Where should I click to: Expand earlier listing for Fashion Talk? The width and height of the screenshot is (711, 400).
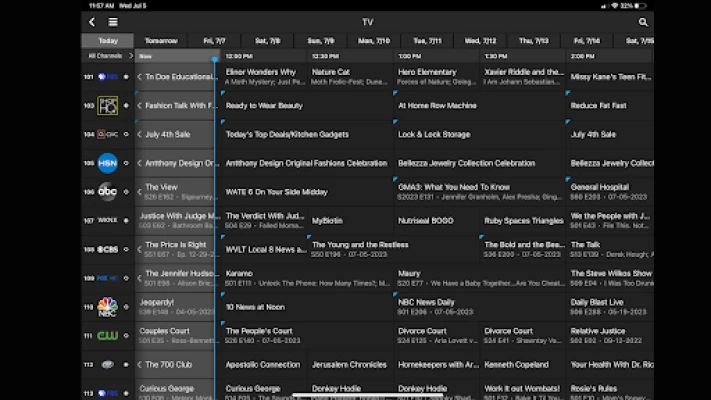(141, 105)
